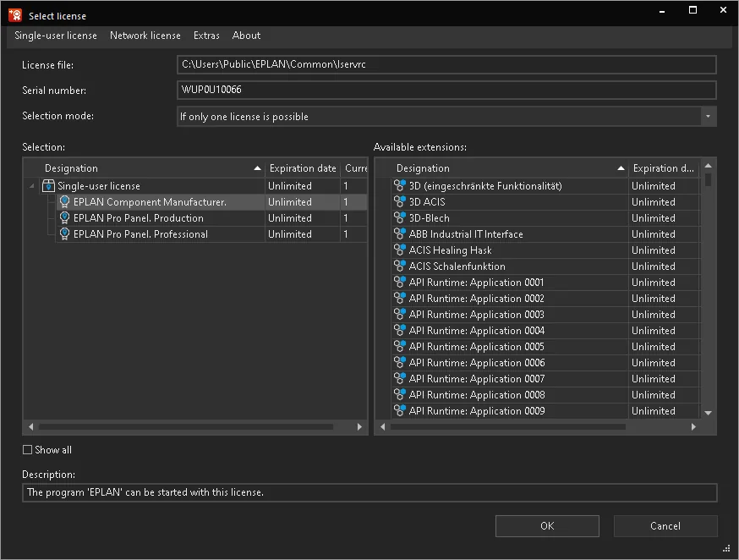Click the EPLAN Pro Panel. Production badge icon

tap(64, 218)
